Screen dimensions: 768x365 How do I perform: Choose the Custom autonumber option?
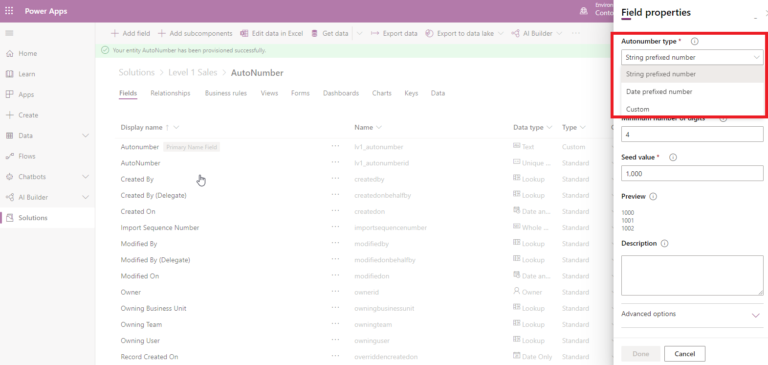692,109
